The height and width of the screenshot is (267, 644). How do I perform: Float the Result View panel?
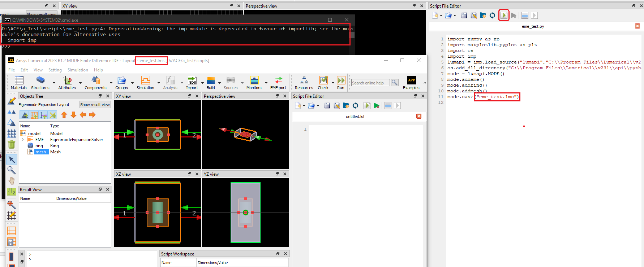click(100, 189)
